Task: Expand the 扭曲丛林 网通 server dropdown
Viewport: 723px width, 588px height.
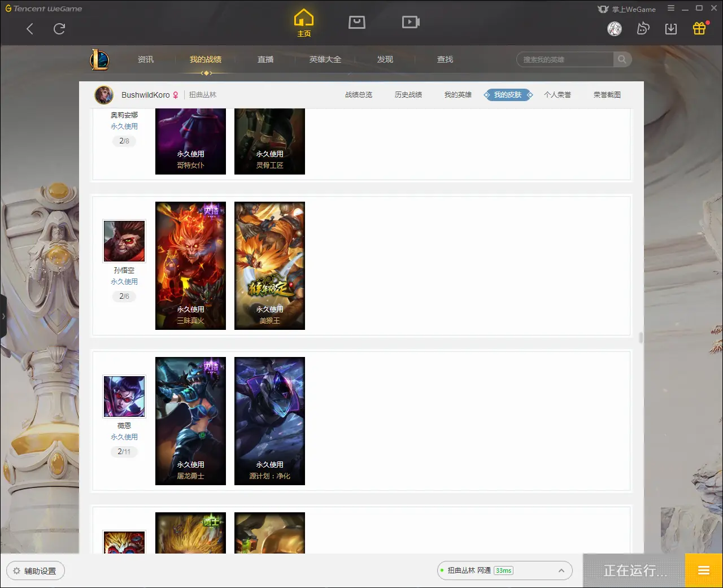Action: pyautogui.click(x=505, y=570)
